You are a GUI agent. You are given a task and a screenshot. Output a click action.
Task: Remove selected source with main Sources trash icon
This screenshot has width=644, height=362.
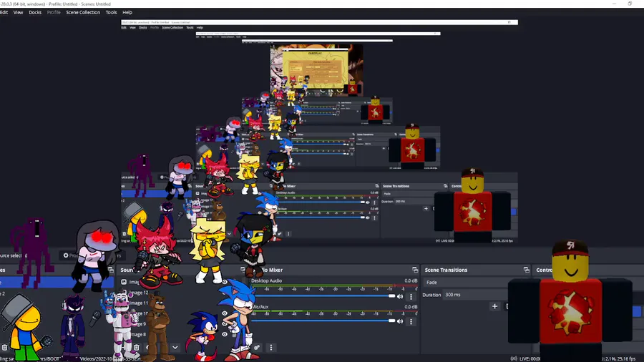(137, 347)
